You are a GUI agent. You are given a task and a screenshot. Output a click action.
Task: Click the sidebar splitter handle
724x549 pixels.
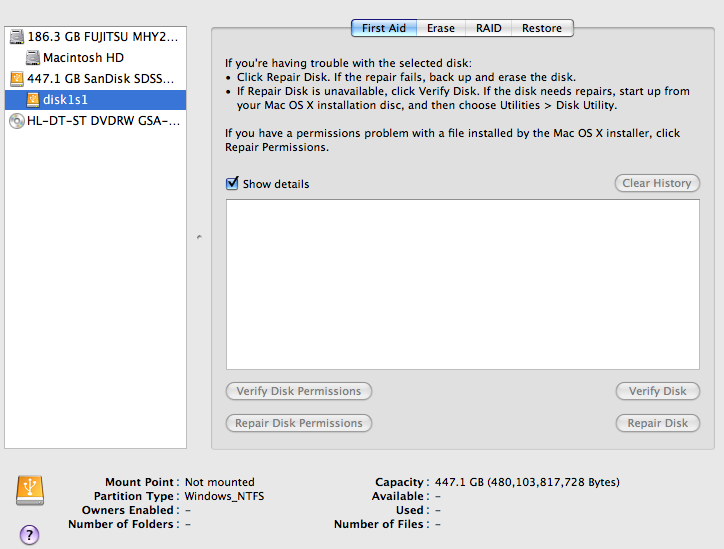199,237
